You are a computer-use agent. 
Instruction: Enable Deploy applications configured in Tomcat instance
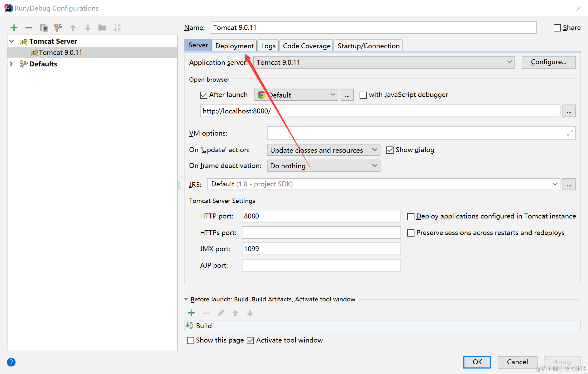coord(411,216)
